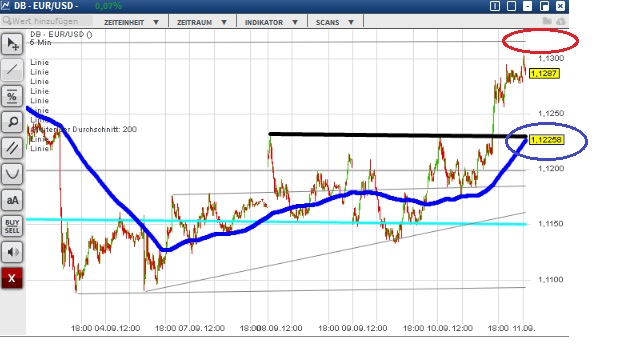Open the BUY SELL order panel
This screenshot has height=360, width=626.
tap(12, 226)
